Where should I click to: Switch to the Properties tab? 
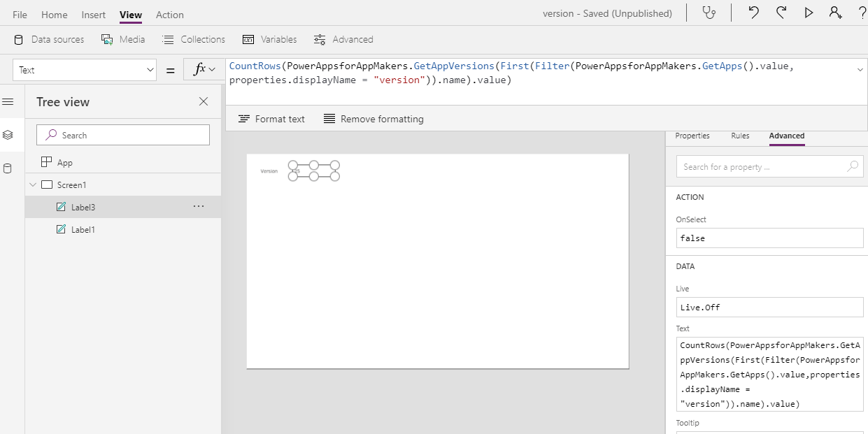coord(692,136)
